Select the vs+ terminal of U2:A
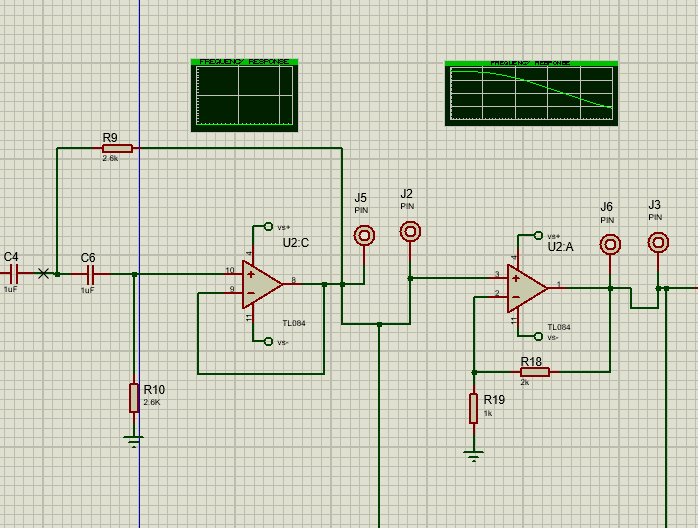The height and width of the screenshot is (528, 698). [538, 235]
